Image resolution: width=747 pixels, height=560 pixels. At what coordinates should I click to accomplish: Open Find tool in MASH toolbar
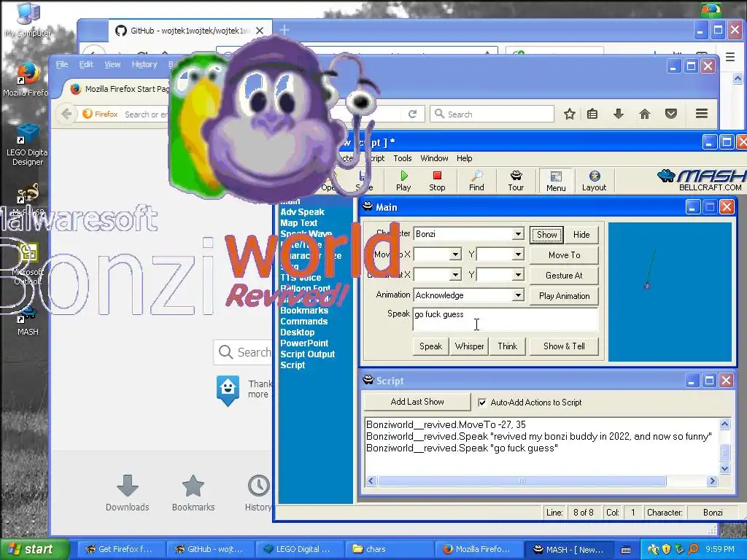pos(476,181)
